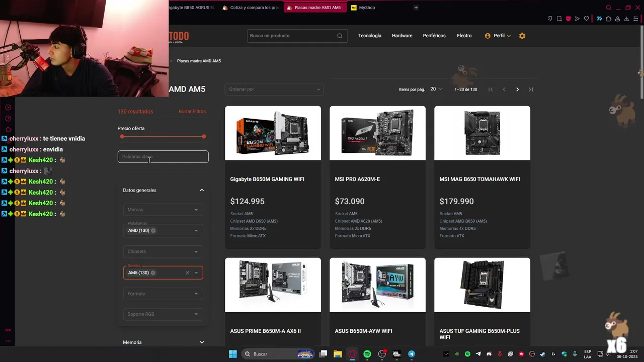The height and width of the screenshot is (362, 644).
Task: Open the Hardware menu
Action: tap(402, 36)
